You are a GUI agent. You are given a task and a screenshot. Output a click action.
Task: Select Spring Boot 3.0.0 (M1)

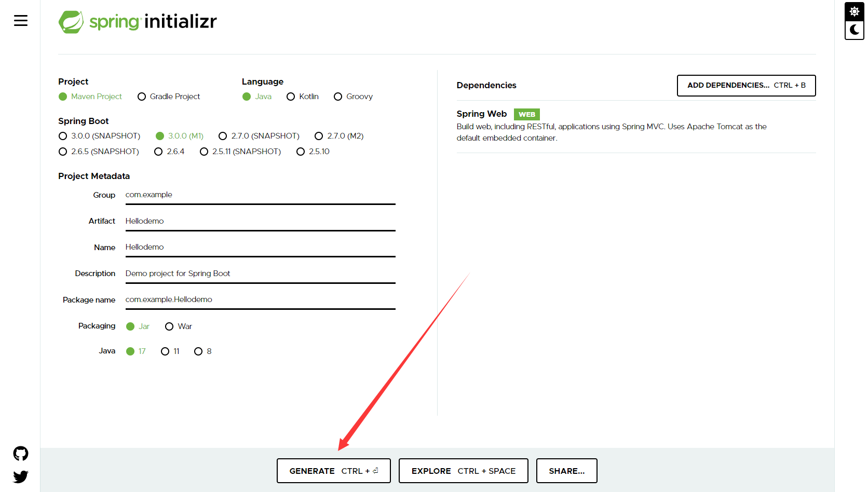[x=180, y=136]
